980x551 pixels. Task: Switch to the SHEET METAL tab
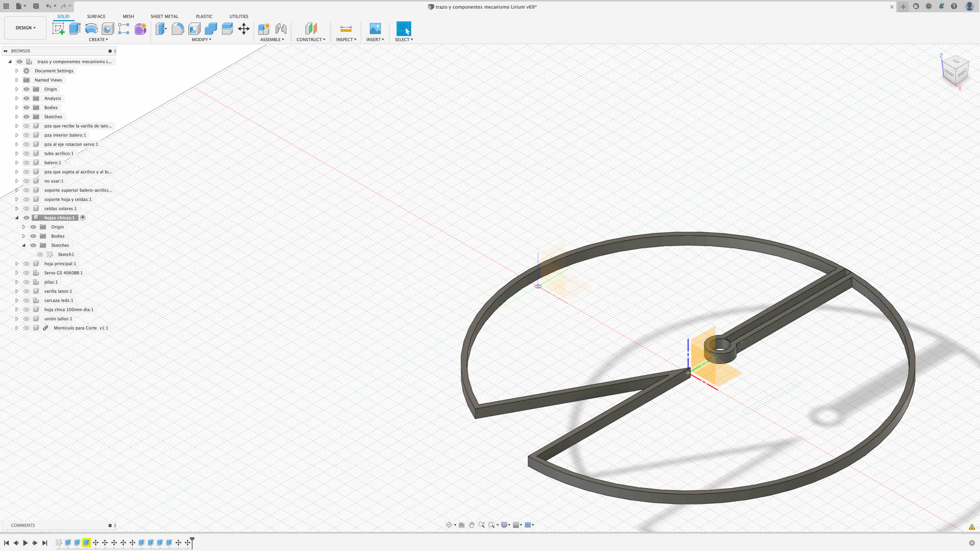click(164, 16)
